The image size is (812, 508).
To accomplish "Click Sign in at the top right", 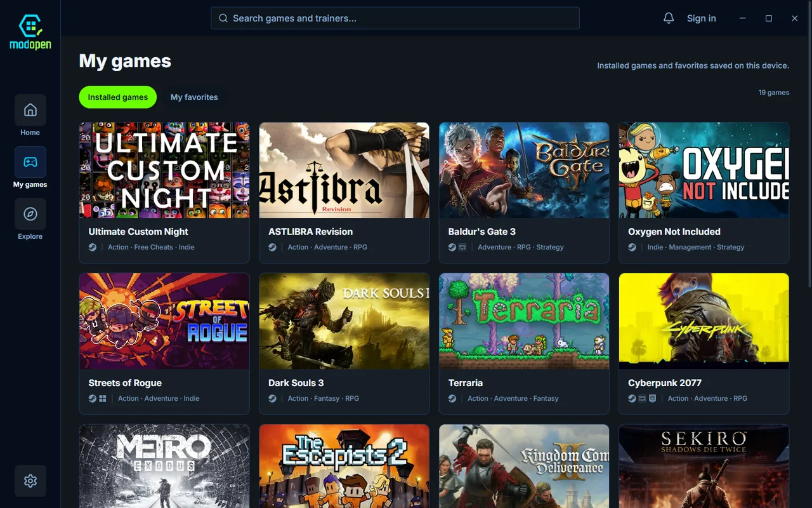I will (x=702, y=18).
